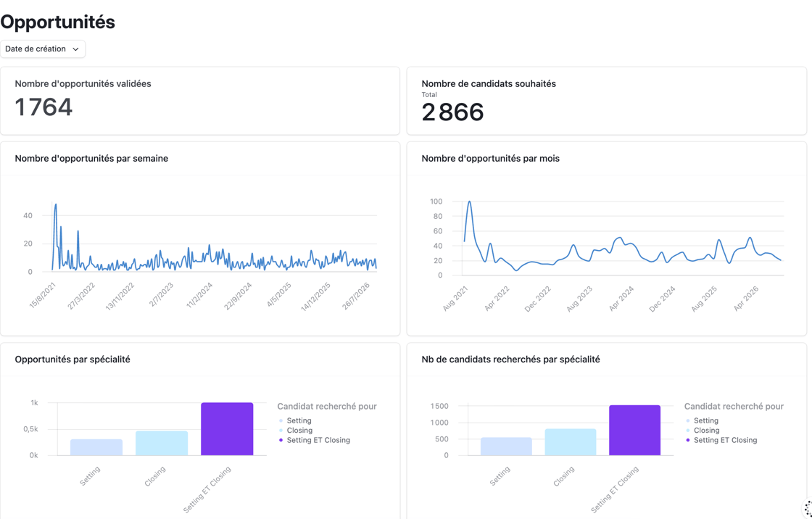Click the purple legend dot in Opportunités par spécialité

(281, 440)
